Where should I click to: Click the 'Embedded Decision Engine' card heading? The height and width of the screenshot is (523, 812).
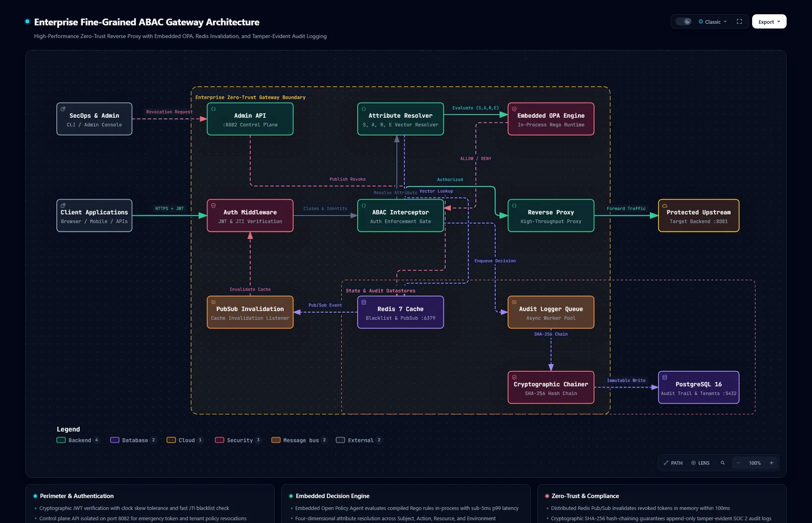[332, 496]
